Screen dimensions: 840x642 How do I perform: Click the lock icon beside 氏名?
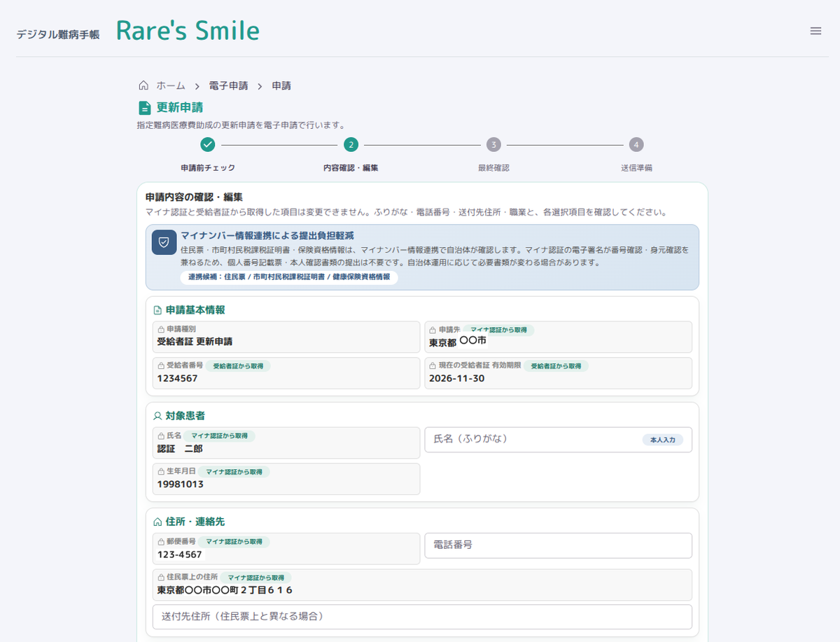161,435
